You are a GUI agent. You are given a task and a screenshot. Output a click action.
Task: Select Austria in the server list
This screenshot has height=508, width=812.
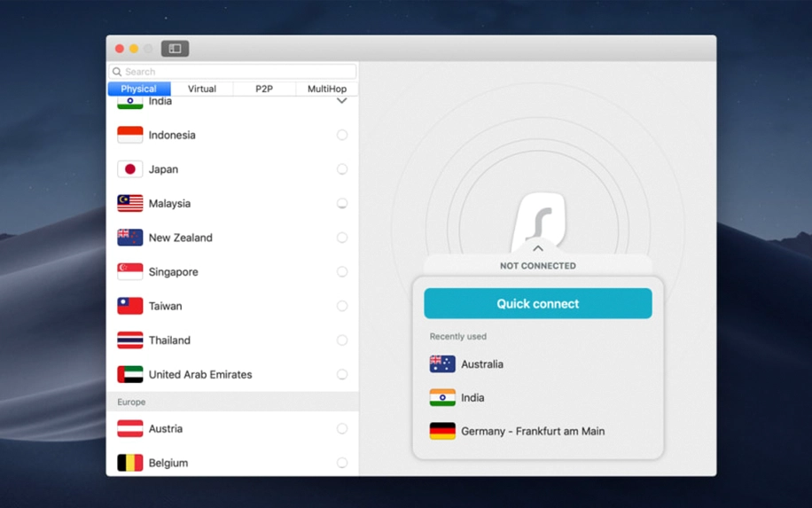(x=232, y=428)
